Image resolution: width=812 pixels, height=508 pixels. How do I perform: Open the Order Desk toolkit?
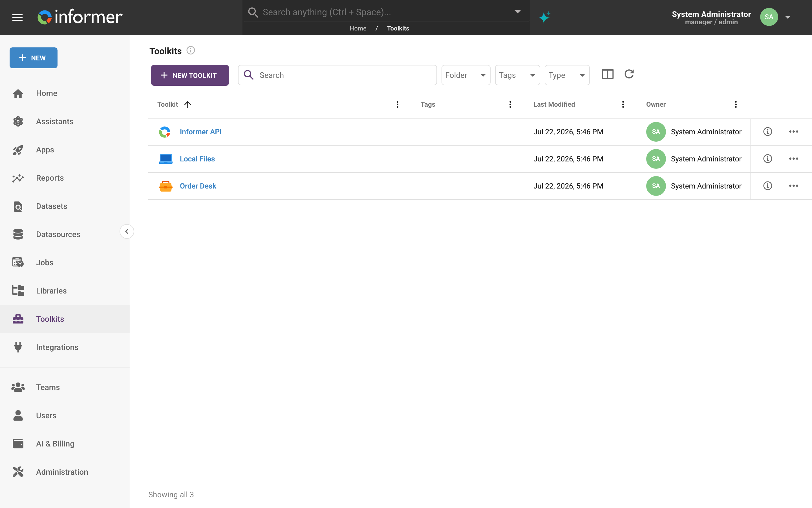[x=198, y=186]
